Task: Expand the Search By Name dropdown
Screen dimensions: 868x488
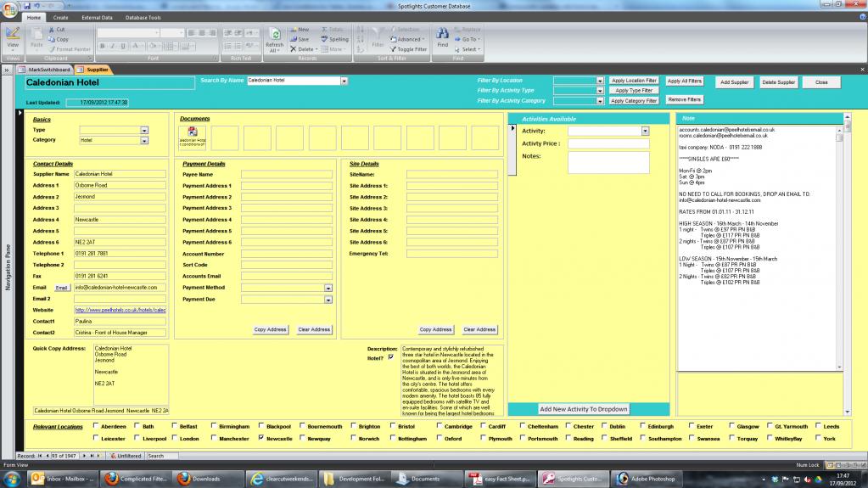Action: [344, 81]
